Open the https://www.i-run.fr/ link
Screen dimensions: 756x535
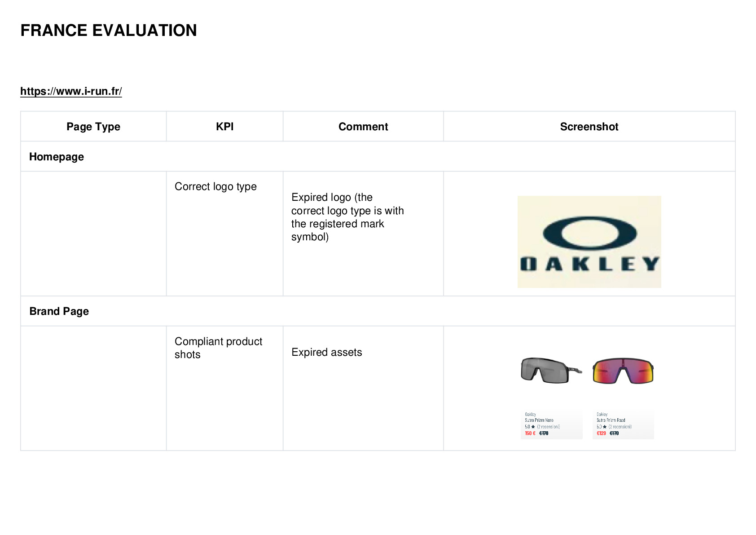71,91
